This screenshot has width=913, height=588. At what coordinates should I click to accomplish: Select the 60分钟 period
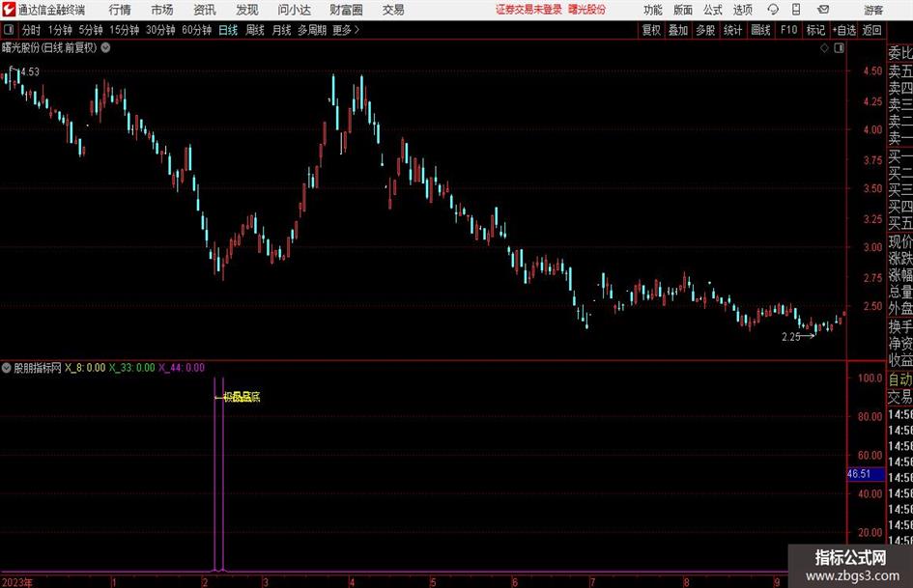click(197, 30)
